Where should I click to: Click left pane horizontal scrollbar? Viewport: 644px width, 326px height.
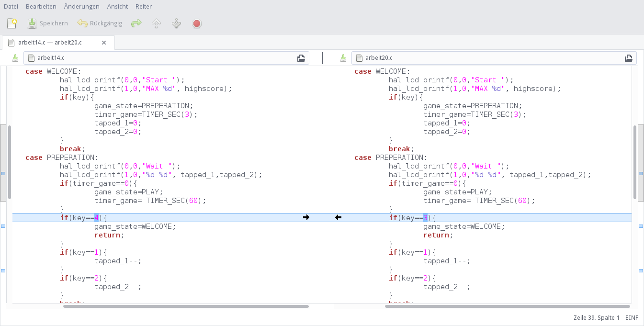coord(186,306)
